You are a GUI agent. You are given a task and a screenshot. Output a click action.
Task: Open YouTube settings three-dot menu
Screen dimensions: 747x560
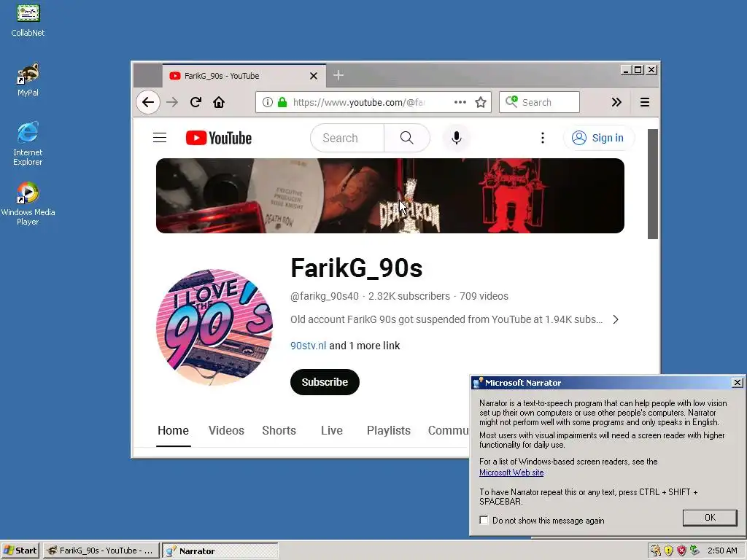point(543,138)
